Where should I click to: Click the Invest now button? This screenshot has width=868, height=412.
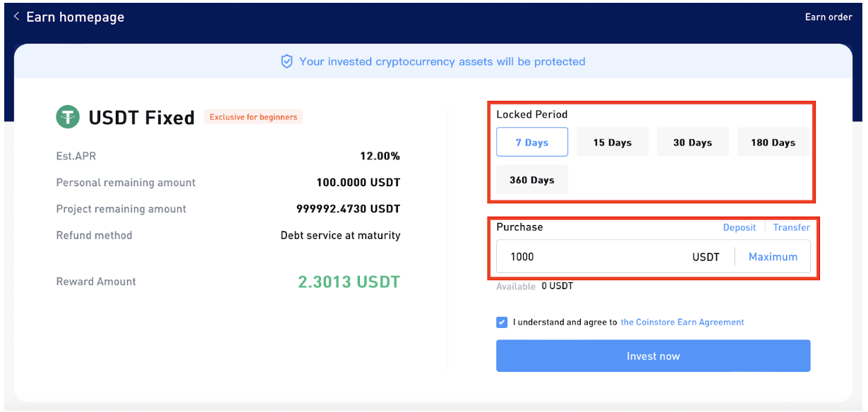(x=653, y=356)
